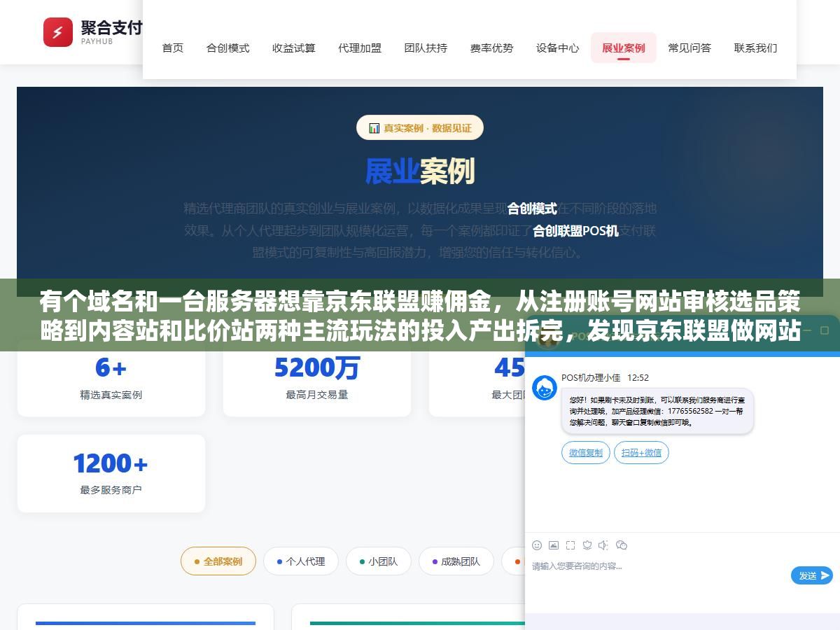Click the 扫码+微信 button

click(x=641, y=453)
